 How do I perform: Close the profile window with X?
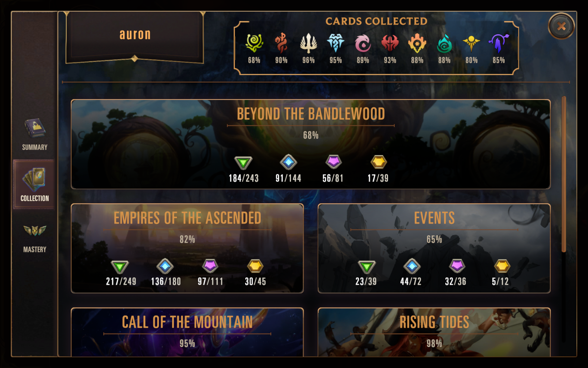click(x=561, y=26)
